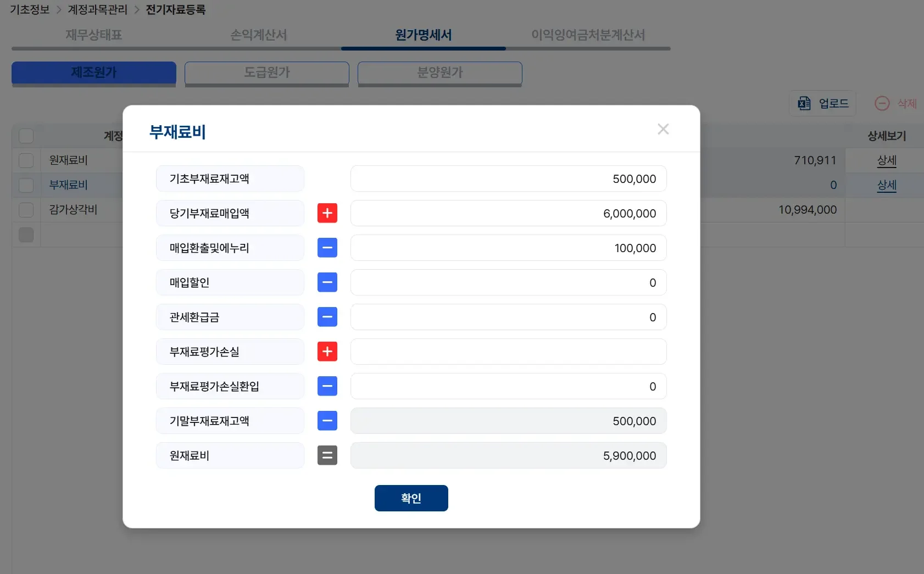Click the plus icon beside 당기부재료매입액
This screenshot has height=574, width=924.
(327, 213)
